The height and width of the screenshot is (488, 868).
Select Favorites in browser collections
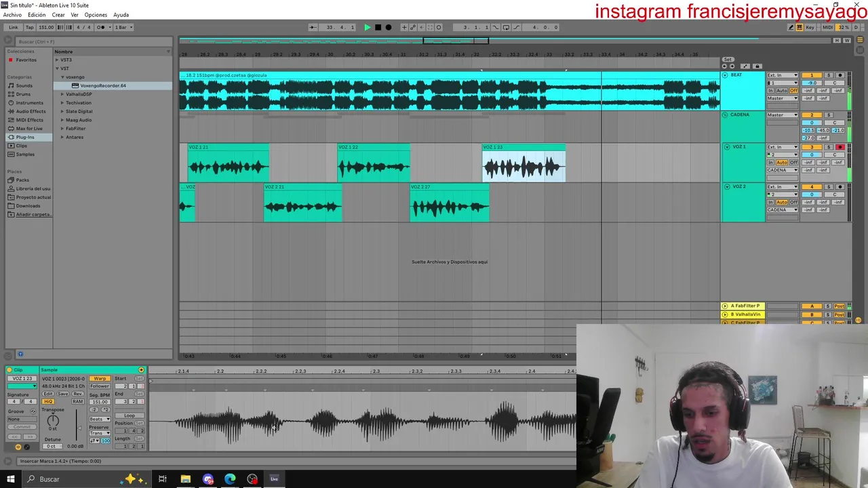tap(26, 60)
